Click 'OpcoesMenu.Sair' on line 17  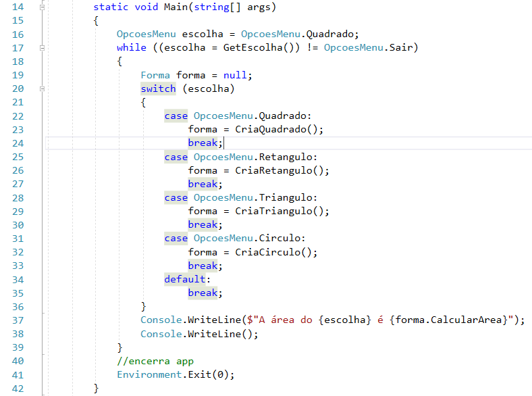(368, 47)
